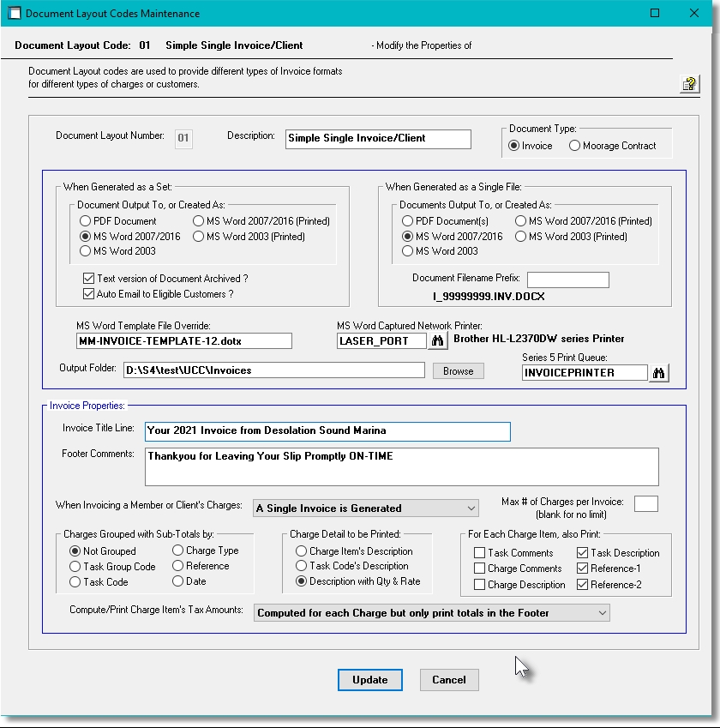Click the Update button
This screenshot has width=720, height=728.
coord(369,679)
